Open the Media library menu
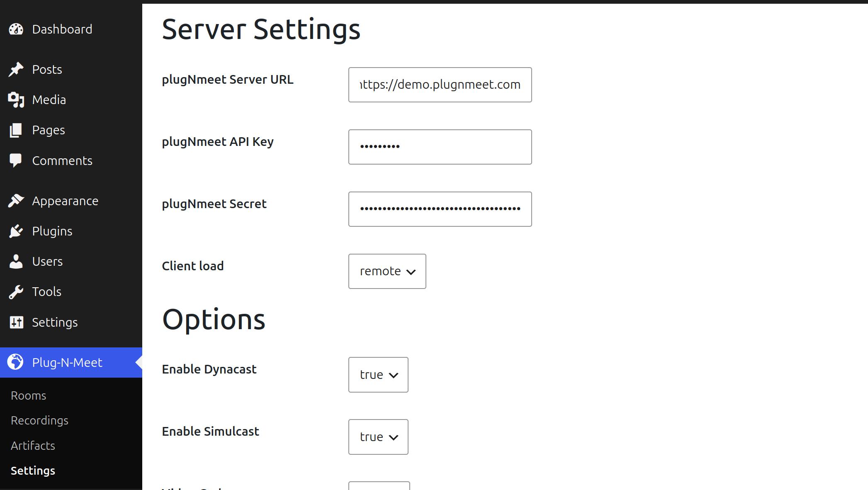868x490 pixels. [71, 99]
